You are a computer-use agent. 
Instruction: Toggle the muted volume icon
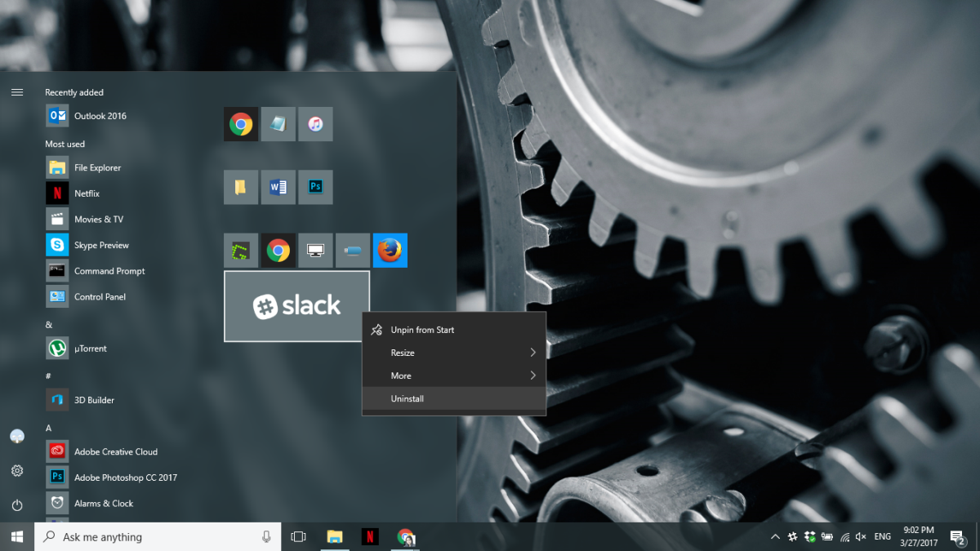click(x=861, y=537)
